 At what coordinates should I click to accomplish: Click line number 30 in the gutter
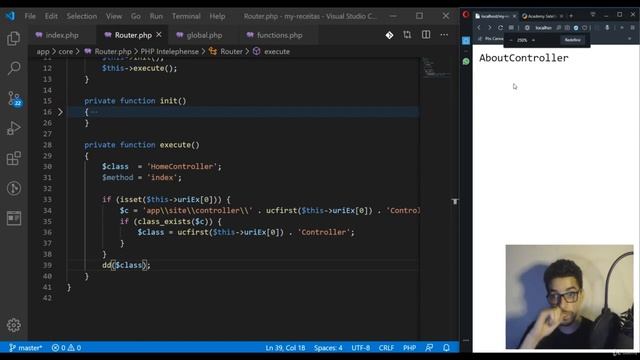[x=47, y=167]
